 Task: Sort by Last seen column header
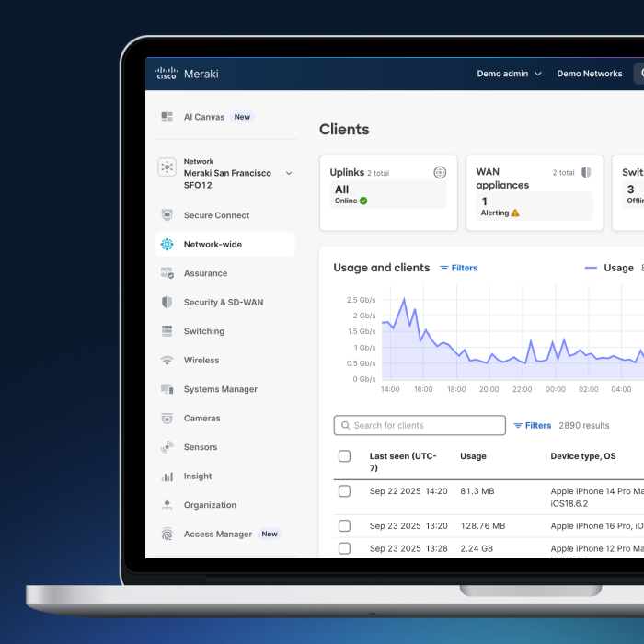click(403, 462)
